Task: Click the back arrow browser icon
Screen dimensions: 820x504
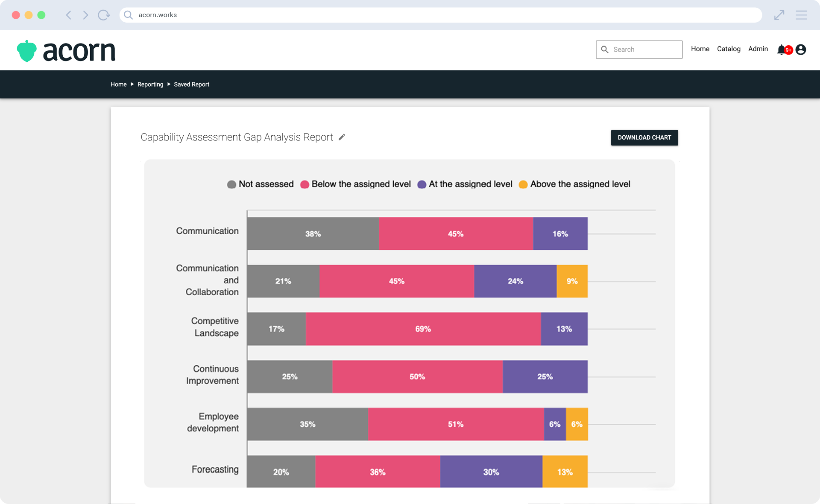Action: tap(70, 15)
